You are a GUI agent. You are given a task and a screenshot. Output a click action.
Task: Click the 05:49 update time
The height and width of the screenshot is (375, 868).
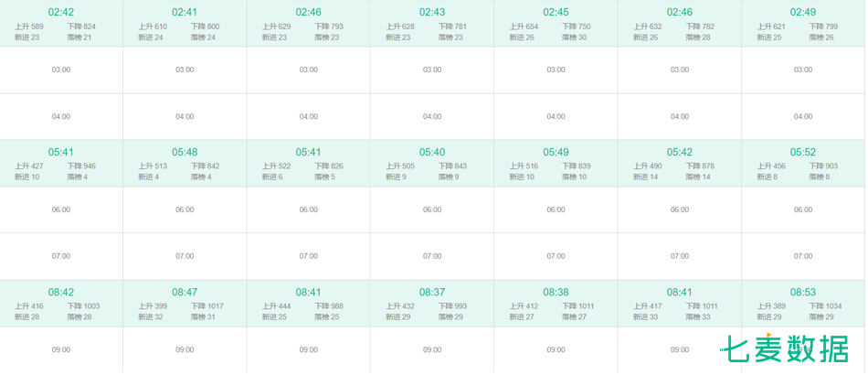click(556, 152)
